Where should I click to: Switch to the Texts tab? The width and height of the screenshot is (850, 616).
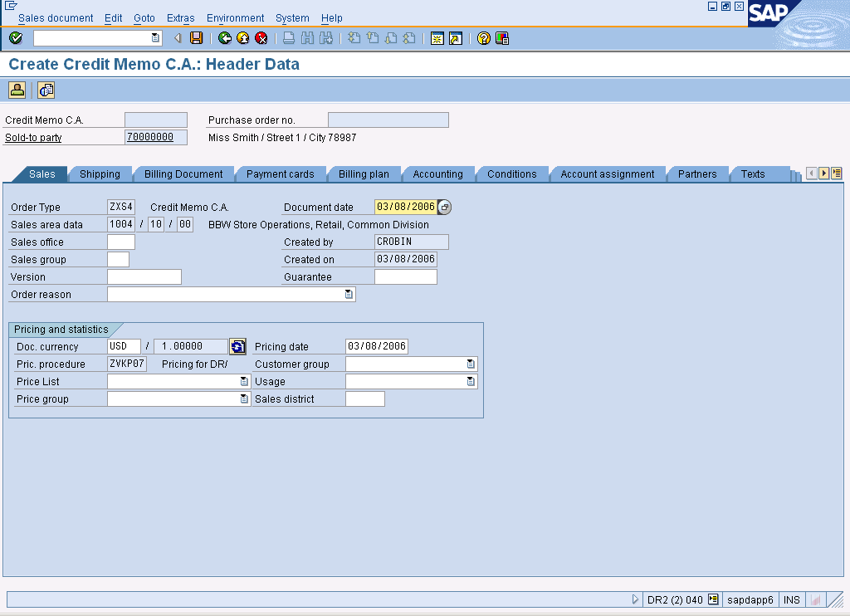coord(753,174)
